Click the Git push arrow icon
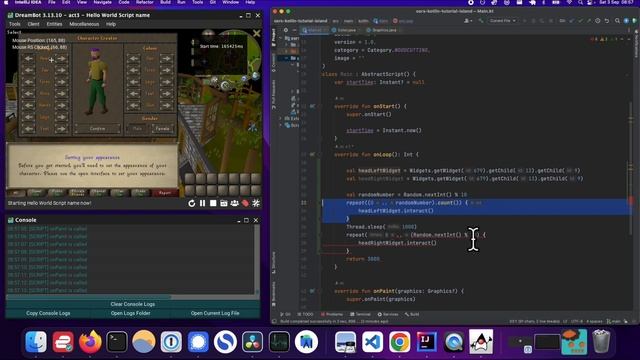 pyautogui.click(x=589, y=20)
